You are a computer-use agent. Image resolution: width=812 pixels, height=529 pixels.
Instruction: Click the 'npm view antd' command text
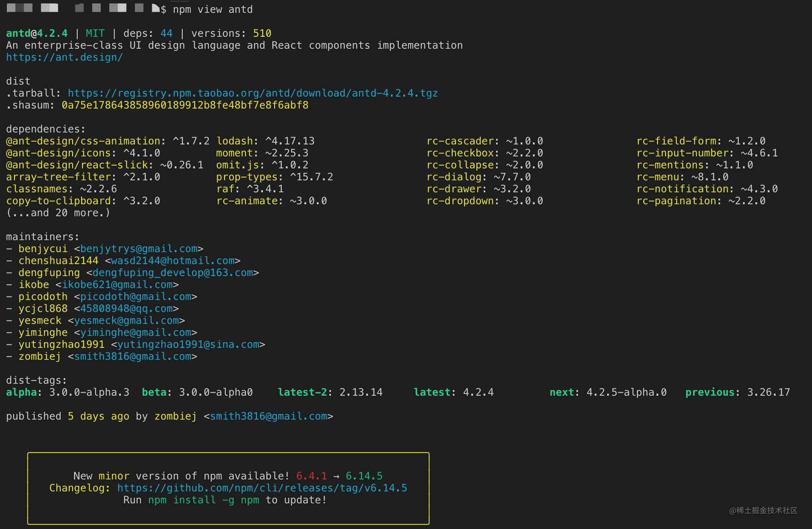[x=213, y=9]
